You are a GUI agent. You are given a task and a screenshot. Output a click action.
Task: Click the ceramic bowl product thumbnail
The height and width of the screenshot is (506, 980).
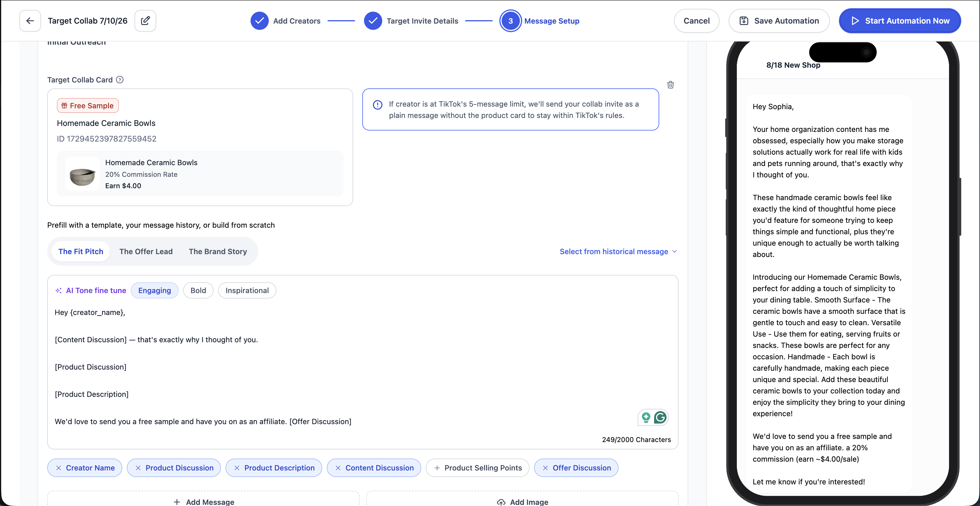(x=82, y=174)
